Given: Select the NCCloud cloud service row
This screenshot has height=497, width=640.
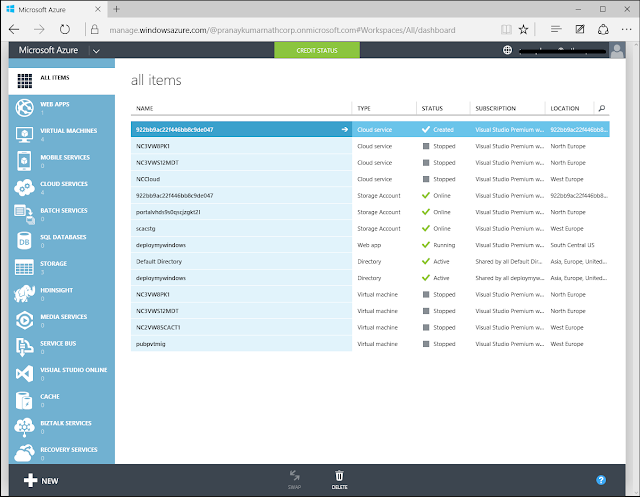Looking at the screenshot, I should (370, 179).
